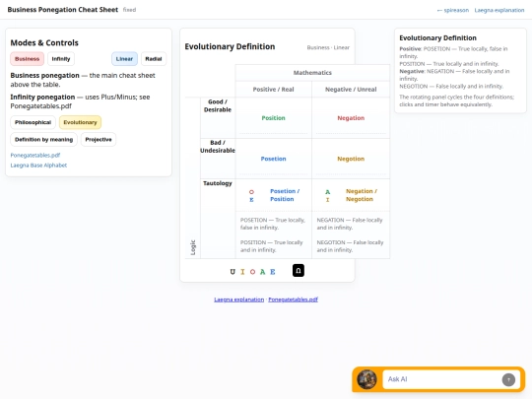This screenshot has height=399, width=532.
Task: Click the AI assistant avatar
Action: click(x=366, y=379)
